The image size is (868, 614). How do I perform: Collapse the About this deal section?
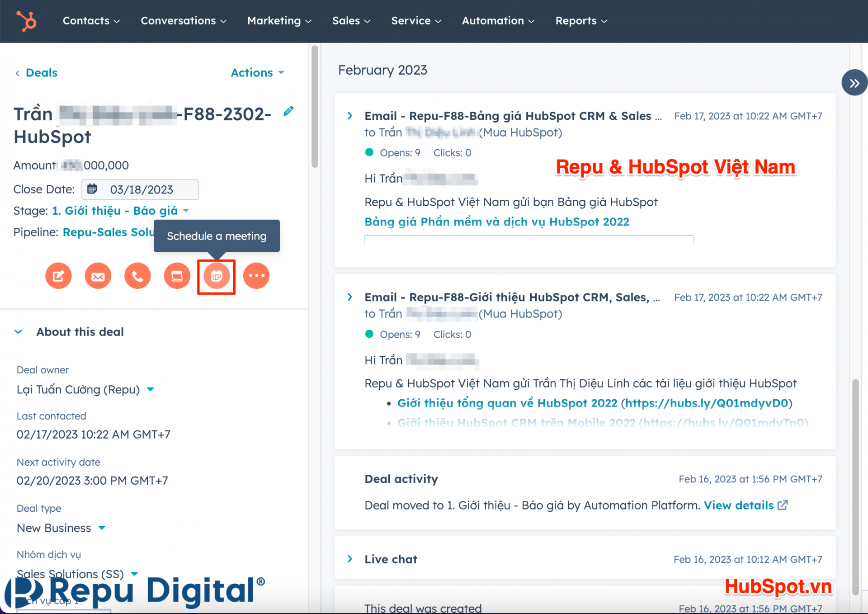[19, 332]
